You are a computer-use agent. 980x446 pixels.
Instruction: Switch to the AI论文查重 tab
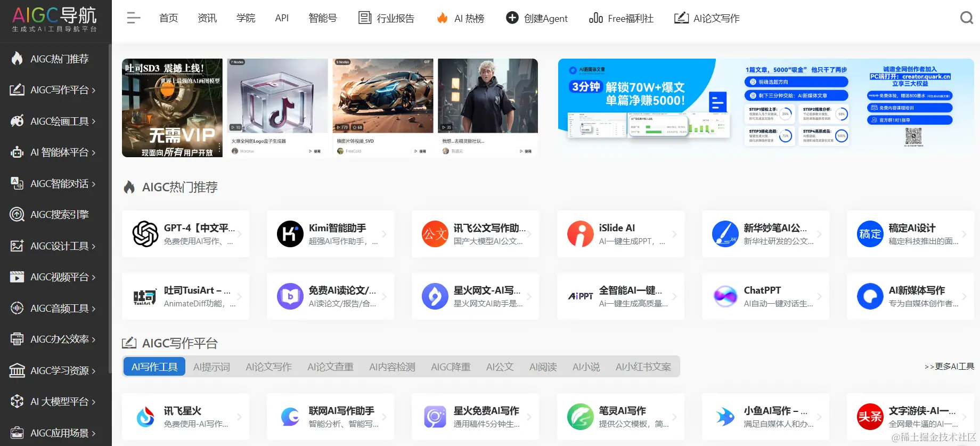pos(330,367)
